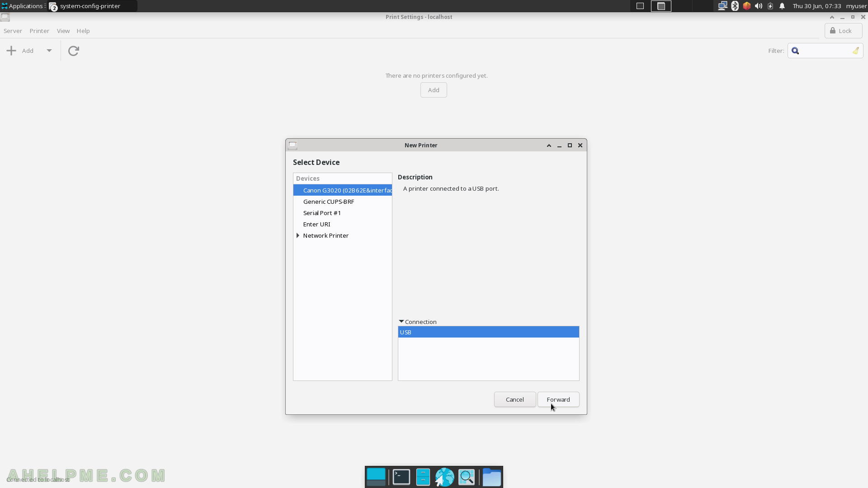
Task: Launch the web browser globe dock icon
Action: coord(444,477)
